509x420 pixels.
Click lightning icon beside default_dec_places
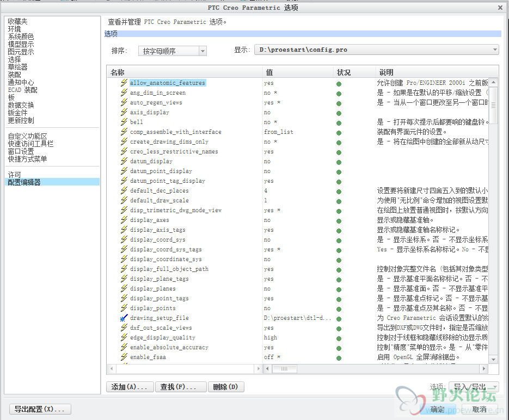[124, 190]
